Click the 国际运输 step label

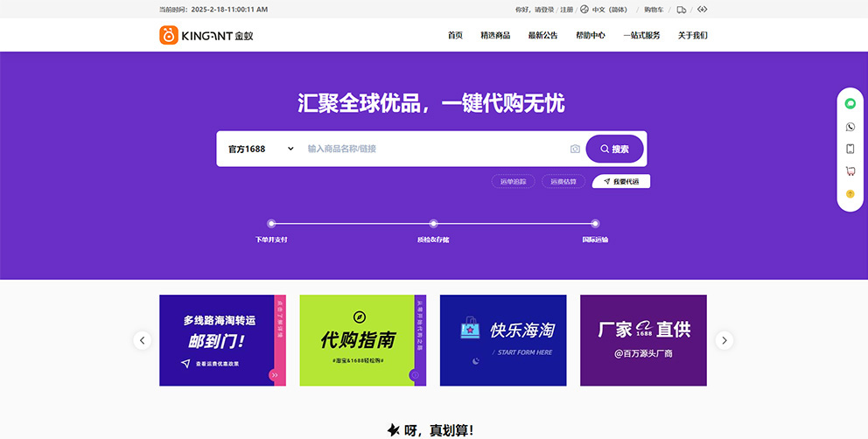[595, 240]
